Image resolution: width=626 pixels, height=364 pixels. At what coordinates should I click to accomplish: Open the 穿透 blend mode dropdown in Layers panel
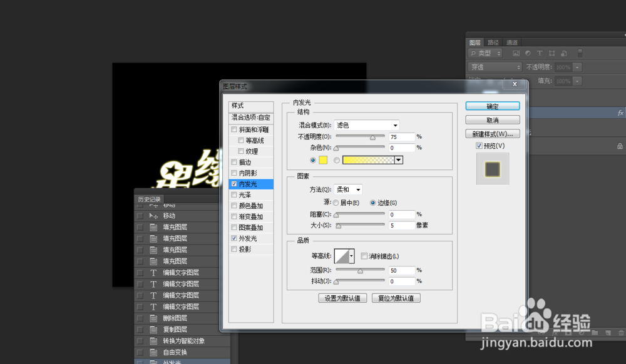(495, 67)
